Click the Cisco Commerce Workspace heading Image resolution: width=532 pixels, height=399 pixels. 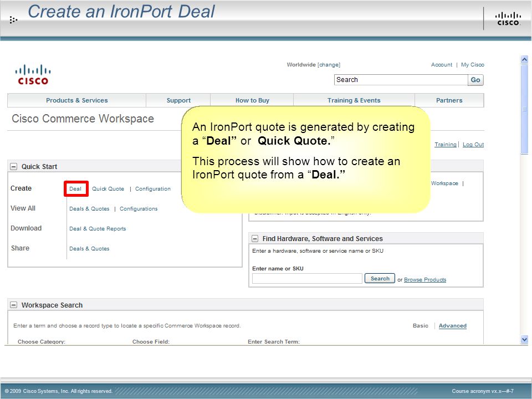point(83,119)
